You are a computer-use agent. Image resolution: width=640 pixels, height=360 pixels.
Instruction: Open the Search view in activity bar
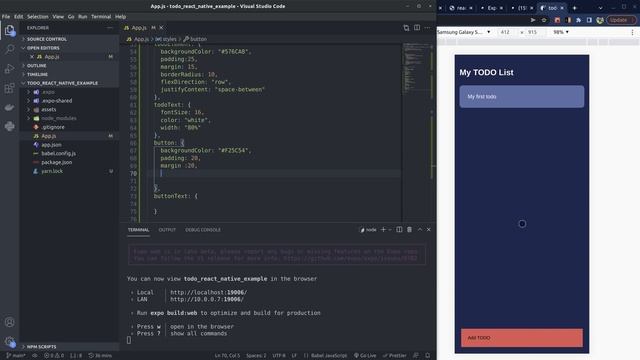pyautogui.click(x=9, y=49)
